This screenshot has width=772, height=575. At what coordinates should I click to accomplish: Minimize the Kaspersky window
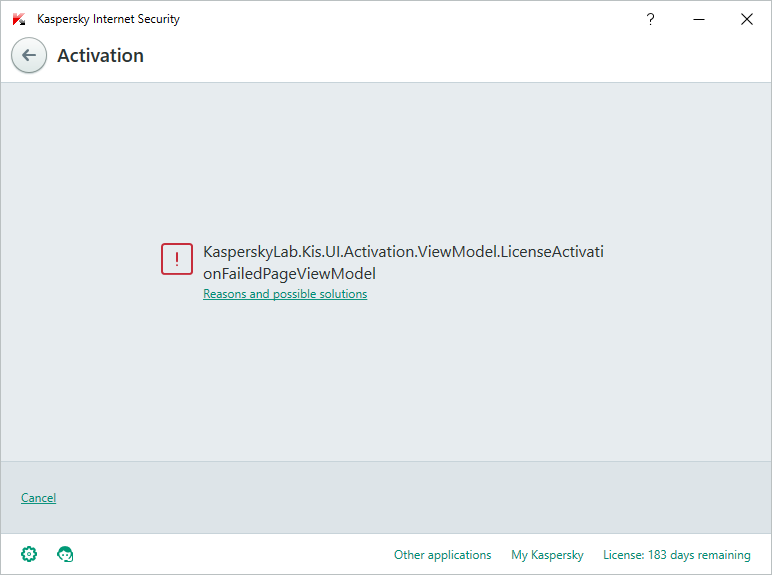pos(699,19)
